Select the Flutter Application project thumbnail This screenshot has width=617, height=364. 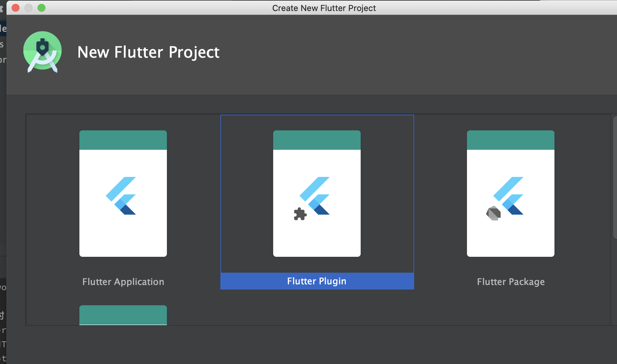[123, 194]
